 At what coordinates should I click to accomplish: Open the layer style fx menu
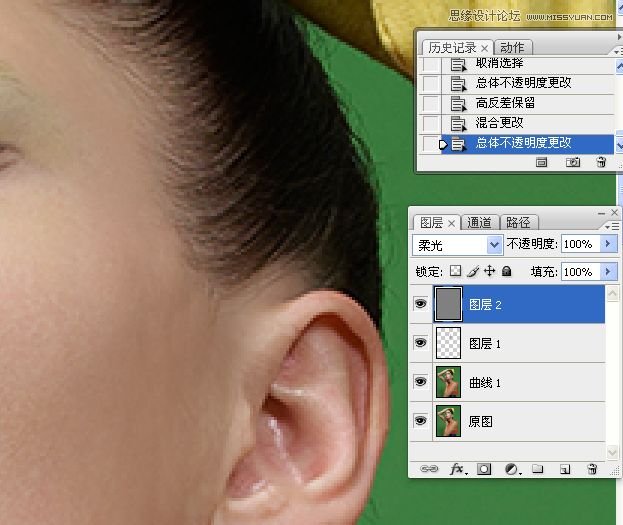click(459, 469)
